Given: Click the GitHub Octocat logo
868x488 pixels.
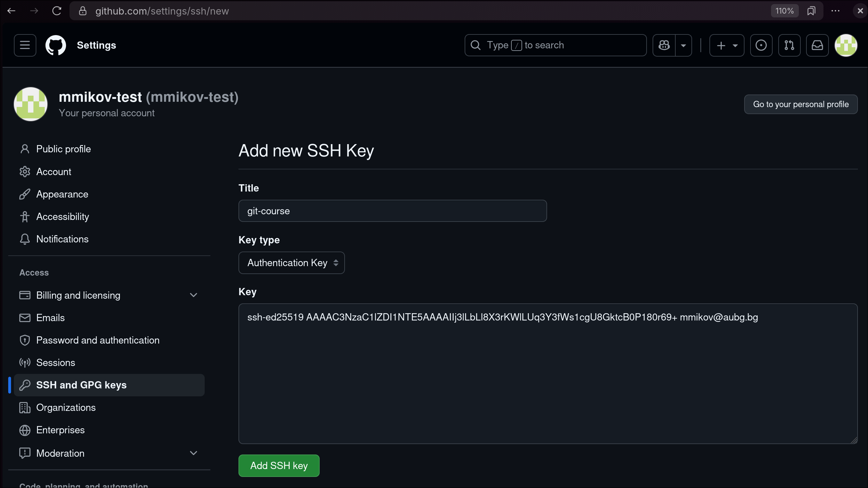Looking at the screenshot, I should point(56,45).
